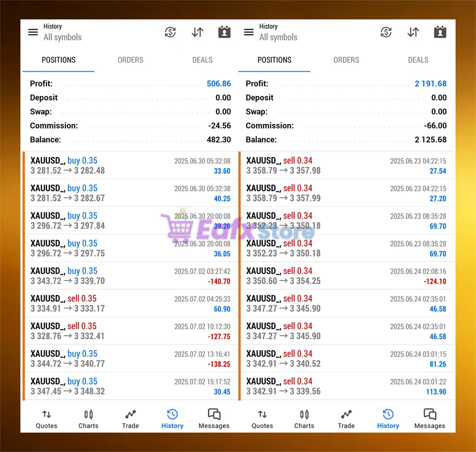Tap the sort arrows icon in left panel
476x452 pixels.
(x=197, y=32)
